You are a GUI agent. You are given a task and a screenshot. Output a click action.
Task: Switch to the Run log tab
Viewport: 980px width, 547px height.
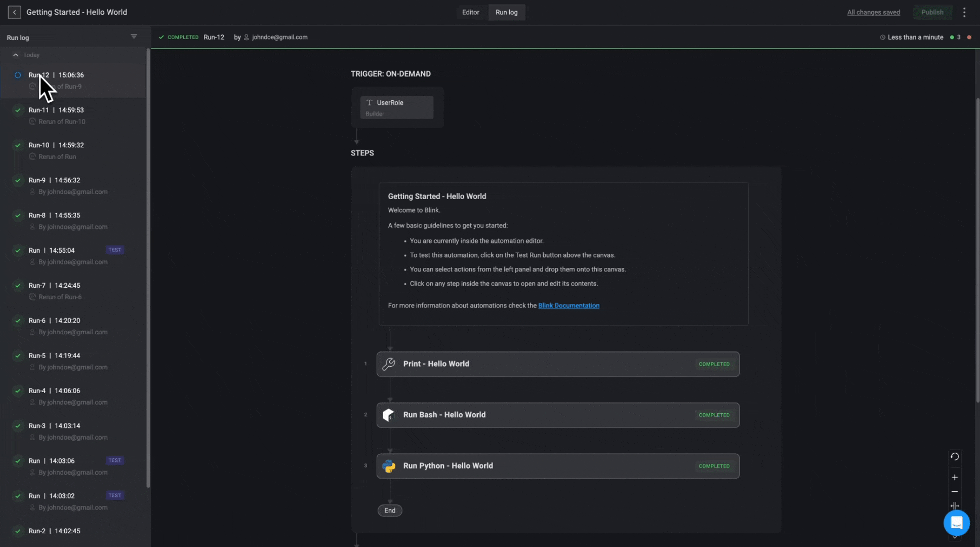coord(506,12)
